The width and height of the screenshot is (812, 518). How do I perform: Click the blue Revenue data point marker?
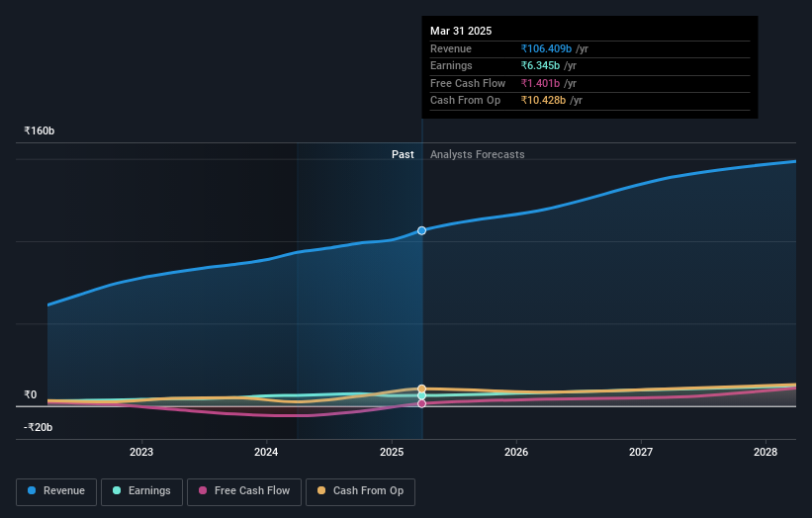click(421, 230)
